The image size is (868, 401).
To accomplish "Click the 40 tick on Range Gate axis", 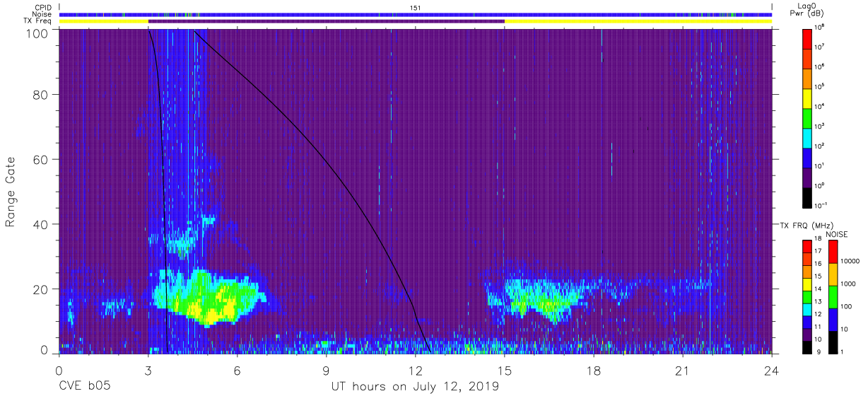I will (42, 223).
